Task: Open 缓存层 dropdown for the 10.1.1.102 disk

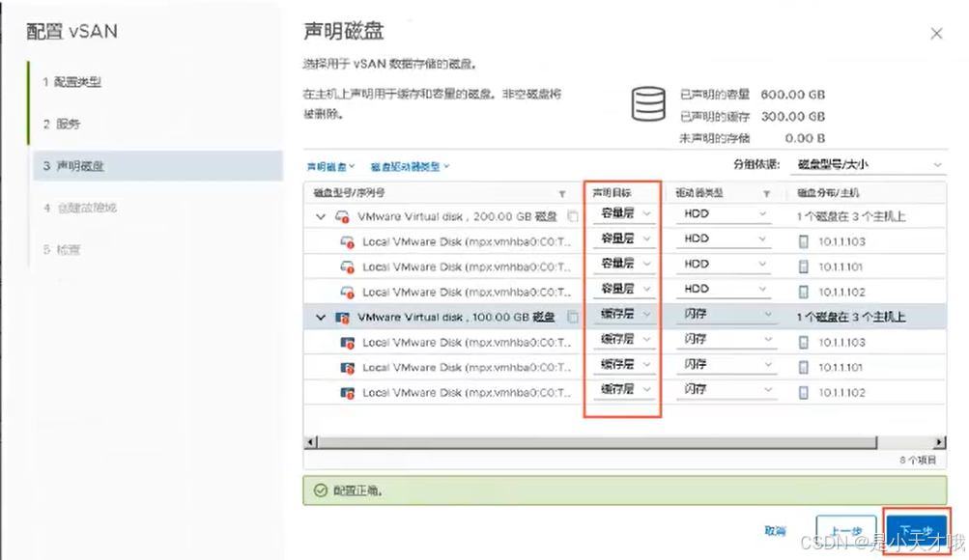Action: point(624,390)
